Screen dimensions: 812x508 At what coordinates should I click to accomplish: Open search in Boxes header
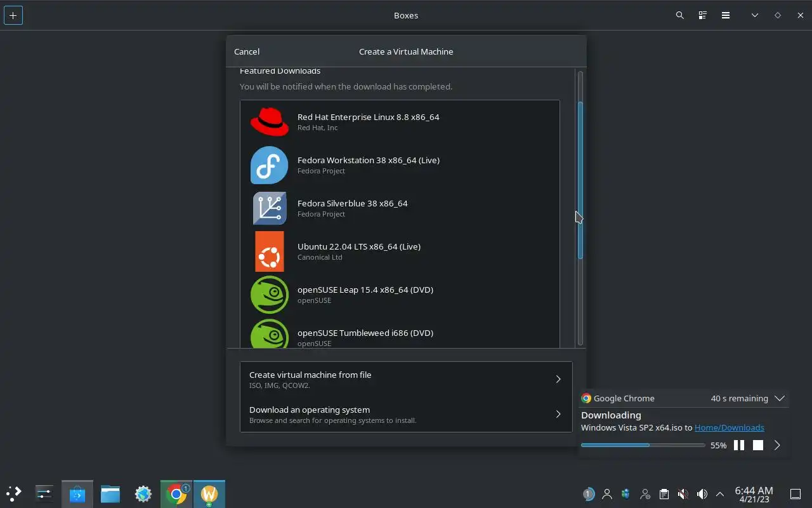680,15
